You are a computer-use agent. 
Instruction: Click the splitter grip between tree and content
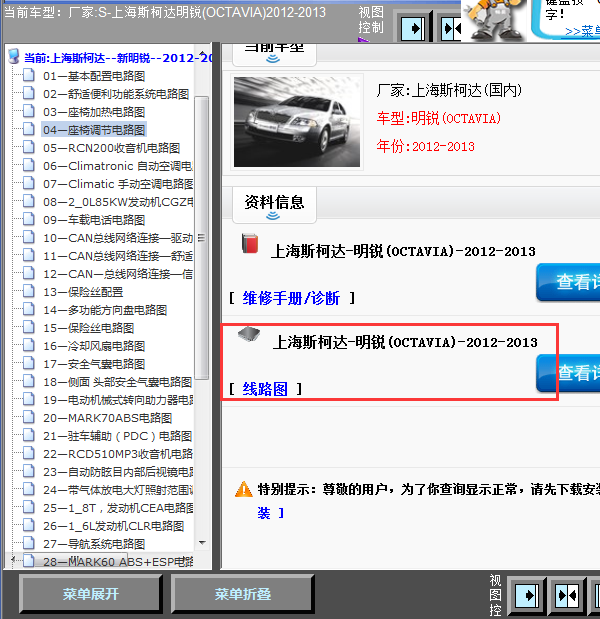coord(216,306)
